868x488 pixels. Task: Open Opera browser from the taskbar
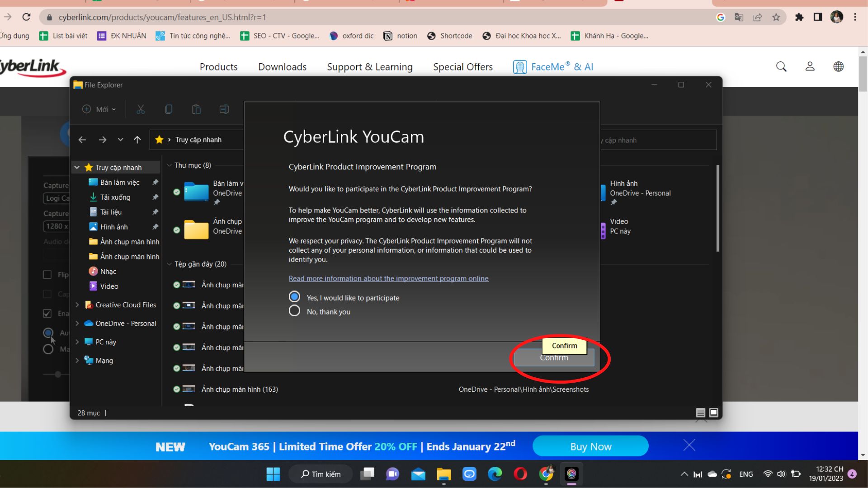click(x=520, y=474)
